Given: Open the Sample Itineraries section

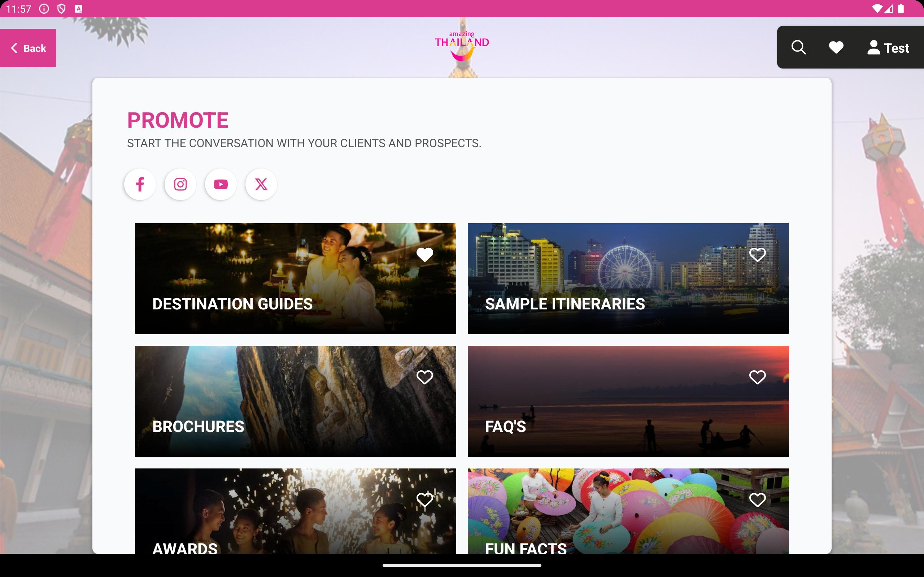Looking at the screenshot, I should pyautogui.click(x=628, y=278).
